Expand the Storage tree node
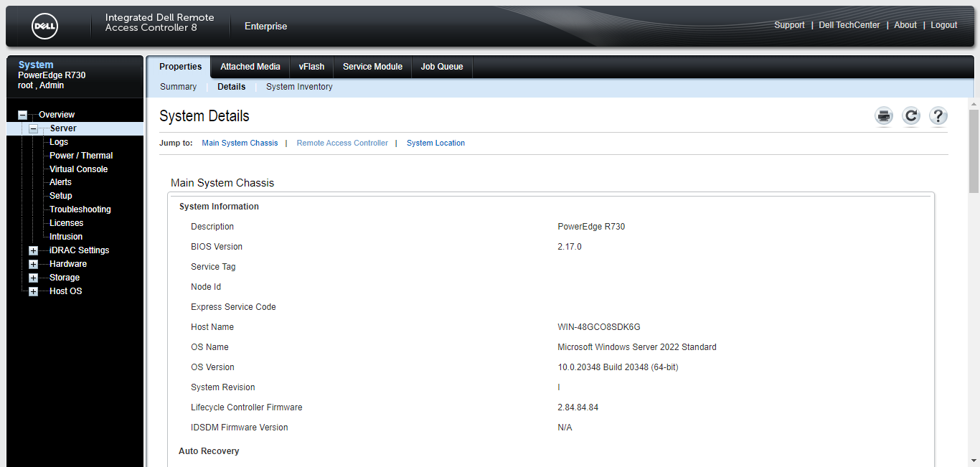This screenshot has height=467, width=980. pyautogui.click(x=33, y=278)
